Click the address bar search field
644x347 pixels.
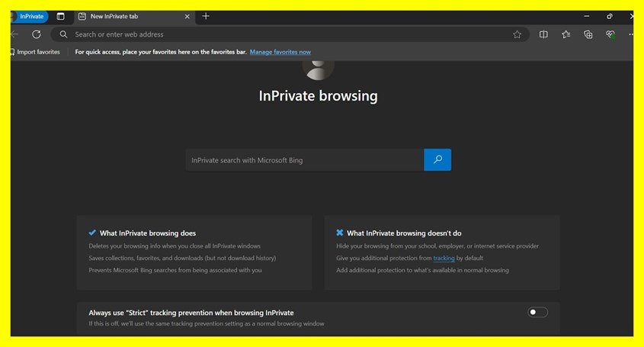tap(290, 34)
